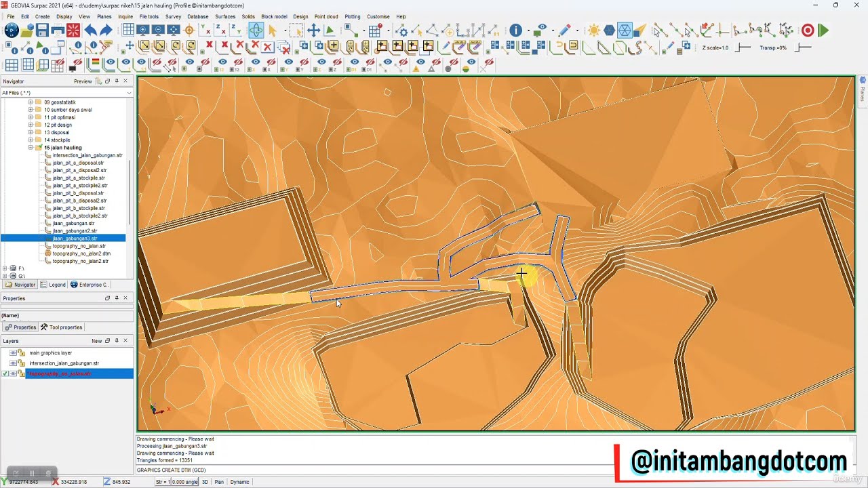Toggle visibility of main graphics layer
The height and width of the screenshot is (488, 868).
[13, 353]
